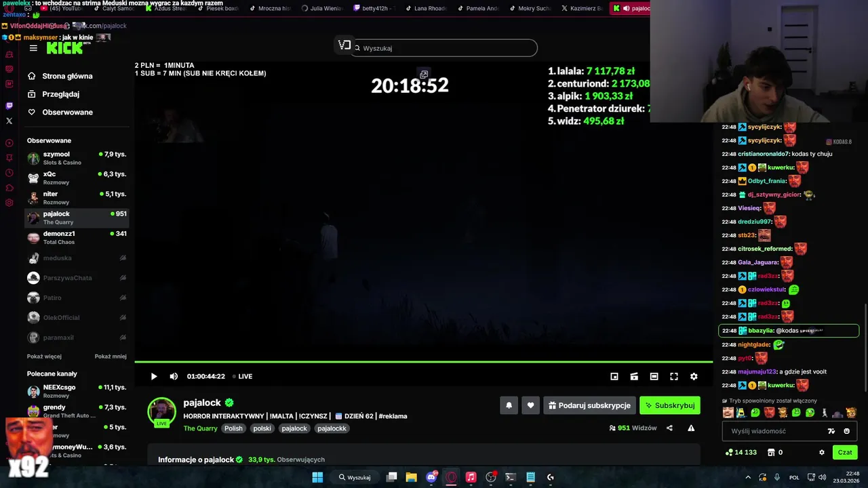Open the Kick hamburger menu
The height and width of the screenshot is (488, 868).
pyautogui.click(x=33, y=48)
